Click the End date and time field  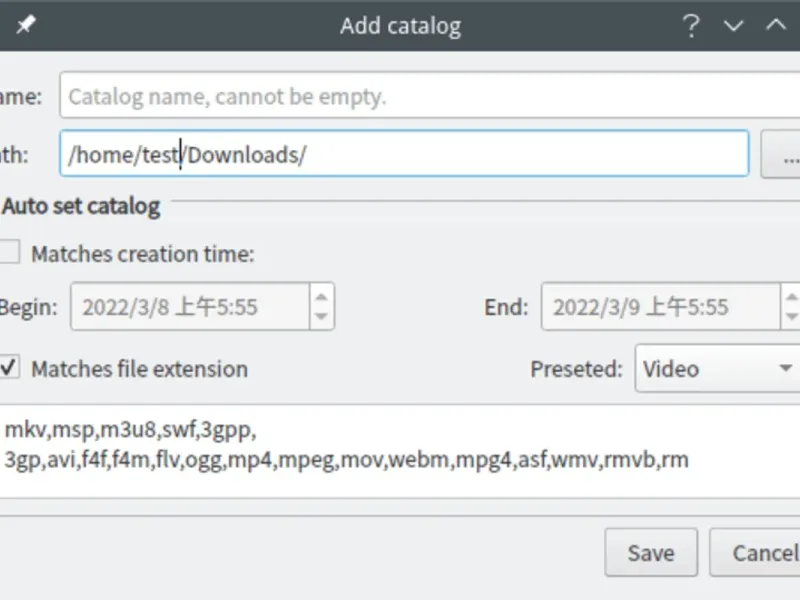(660, 306)
